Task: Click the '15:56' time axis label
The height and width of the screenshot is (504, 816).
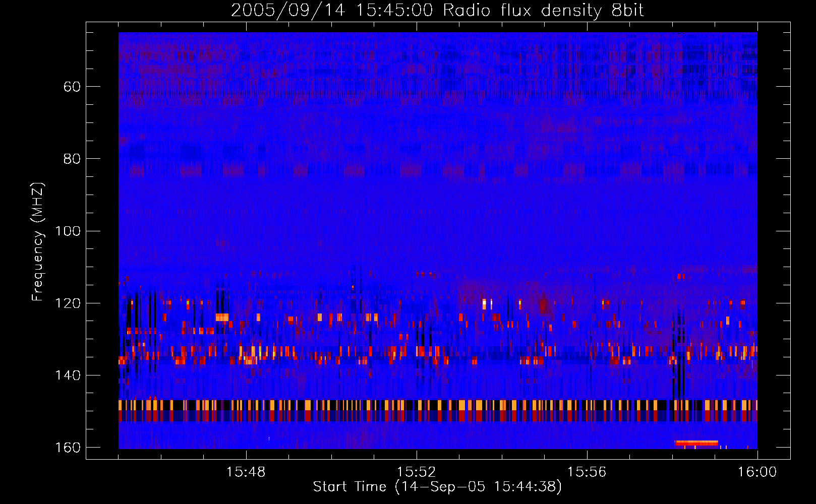Action: click(x=587, y=472)
